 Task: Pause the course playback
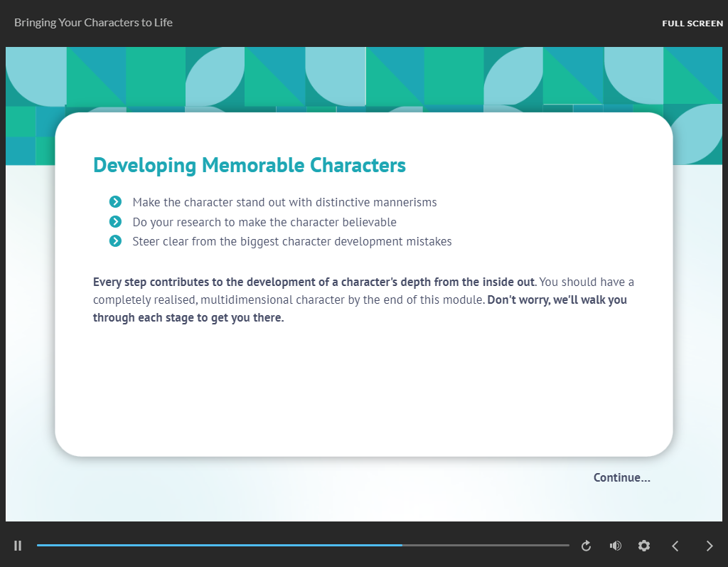(x=18, y=546)
